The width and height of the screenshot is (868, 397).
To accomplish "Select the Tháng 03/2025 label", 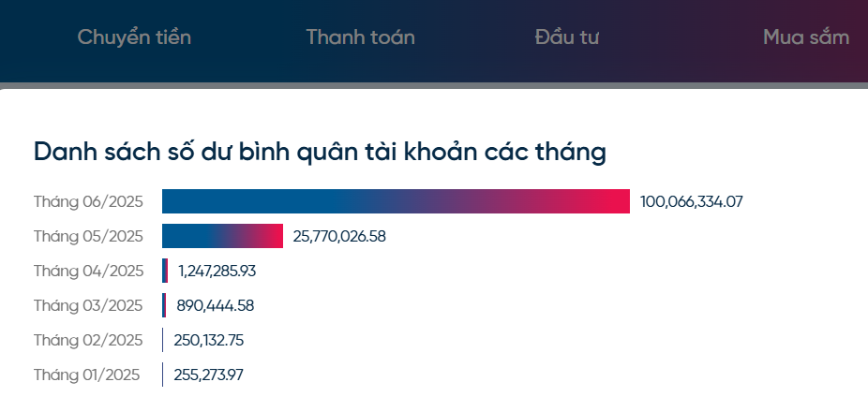I will pyautogui.click(x=88, y=305).
